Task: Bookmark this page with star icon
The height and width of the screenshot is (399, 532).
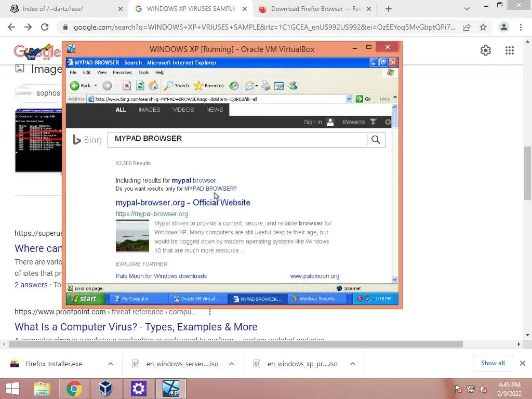Action: click(x=483, y=27)
